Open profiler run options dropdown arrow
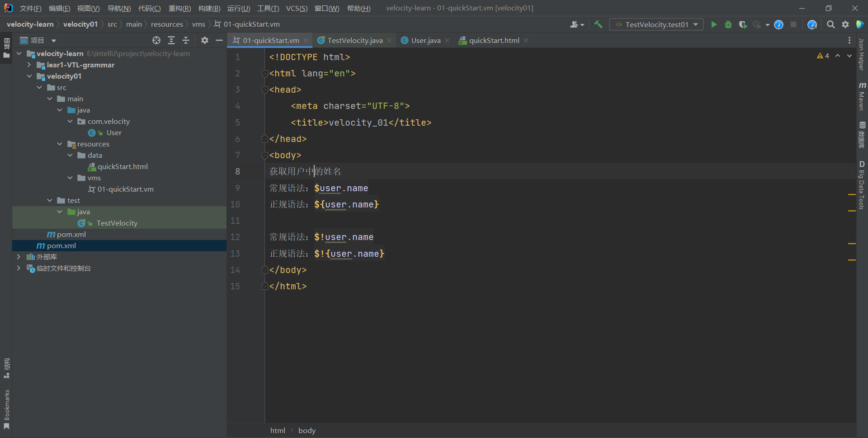The height and width of the screenshot is (438, 868). (x=767, y=25)
